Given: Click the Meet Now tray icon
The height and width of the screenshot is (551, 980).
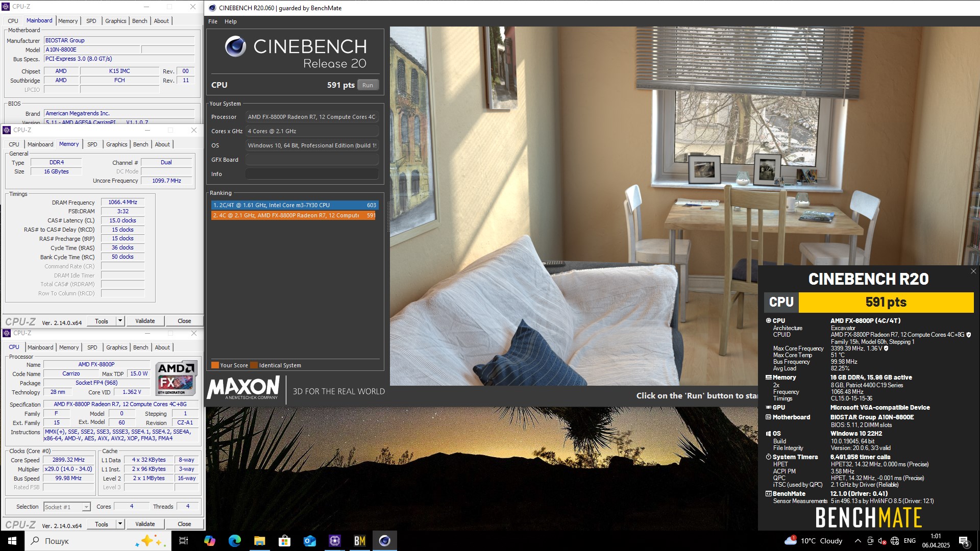Looking at the screenshot, I should click(870, 541).
